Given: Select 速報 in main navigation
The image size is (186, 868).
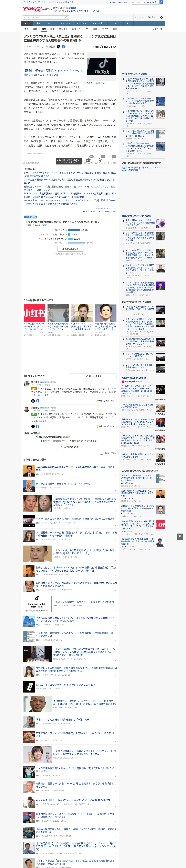Looking at the screenshot, I should point(38,24).
